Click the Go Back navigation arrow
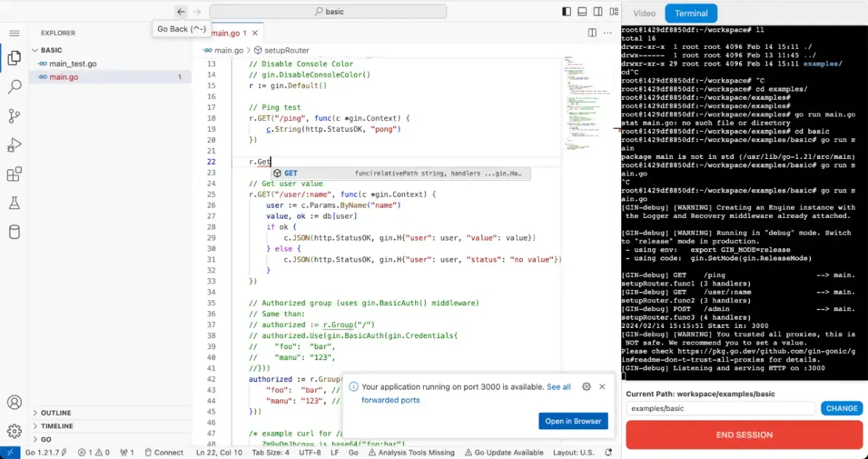 coord(181,11)
